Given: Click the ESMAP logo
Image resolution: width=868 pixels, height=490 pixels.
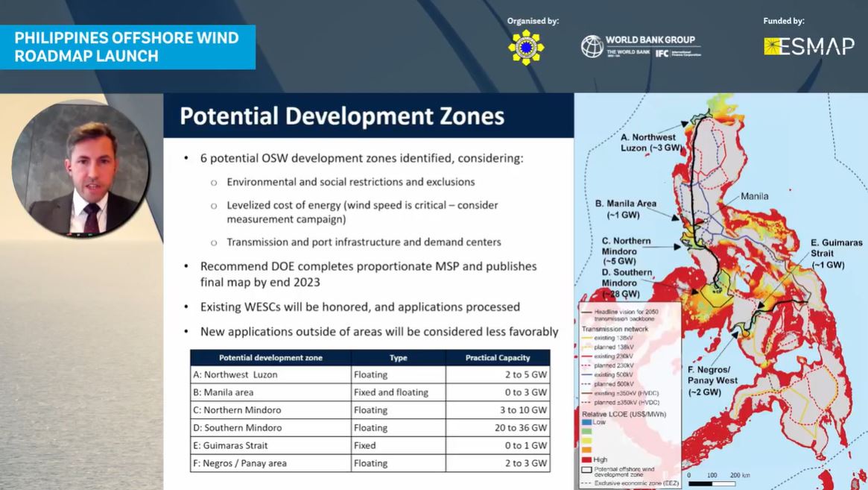Looking at the screenshot, I should (809, 46).
